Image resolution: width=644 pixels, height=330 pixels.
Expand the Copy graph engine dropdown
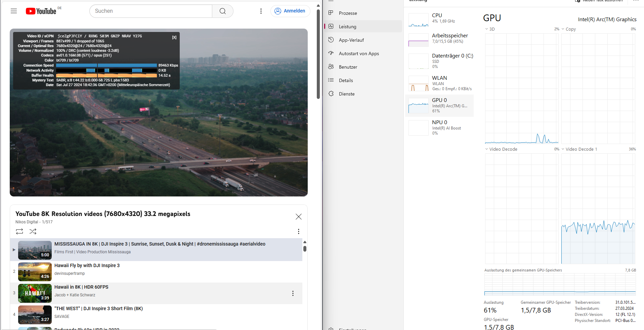tap(563, 29)
